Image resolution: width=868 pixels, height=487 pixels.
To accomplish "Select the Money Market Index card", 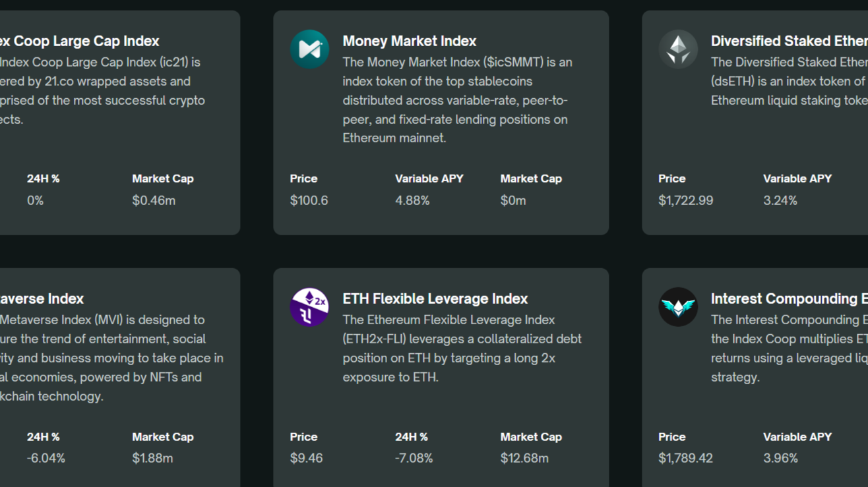I will 441,122.
